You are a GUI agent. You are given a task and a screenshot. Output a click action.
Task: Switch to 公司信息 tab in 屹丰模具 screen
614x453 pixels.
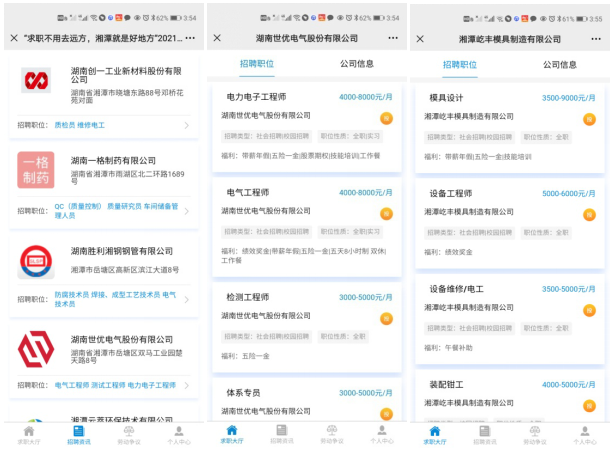[x=560, y=65]
